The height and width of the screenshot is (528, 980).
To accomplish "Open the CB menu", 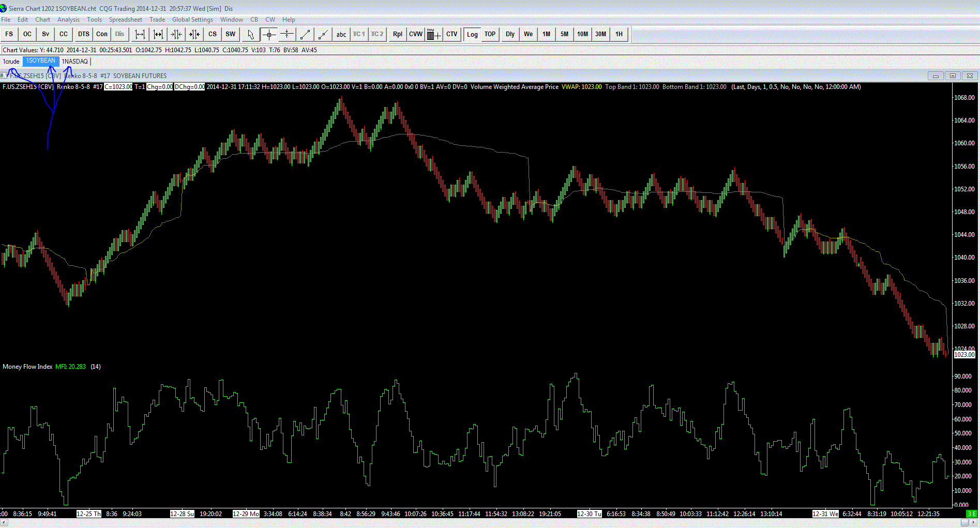I will [254, 20].
